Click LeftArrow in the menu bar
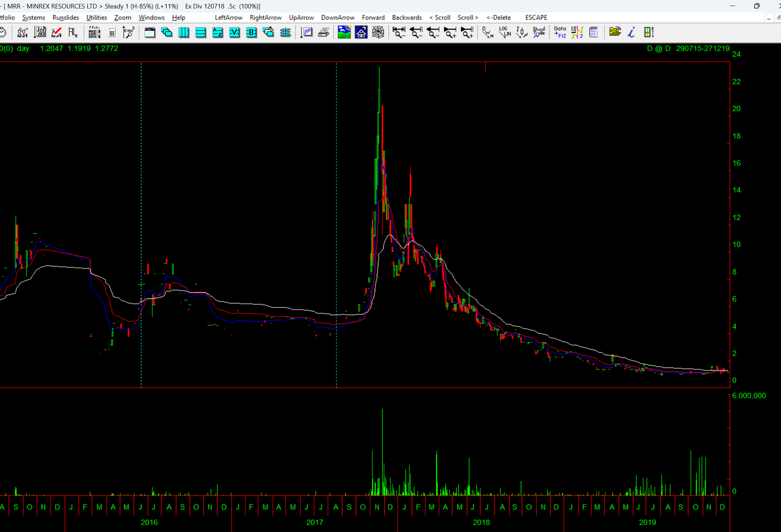 228,18
